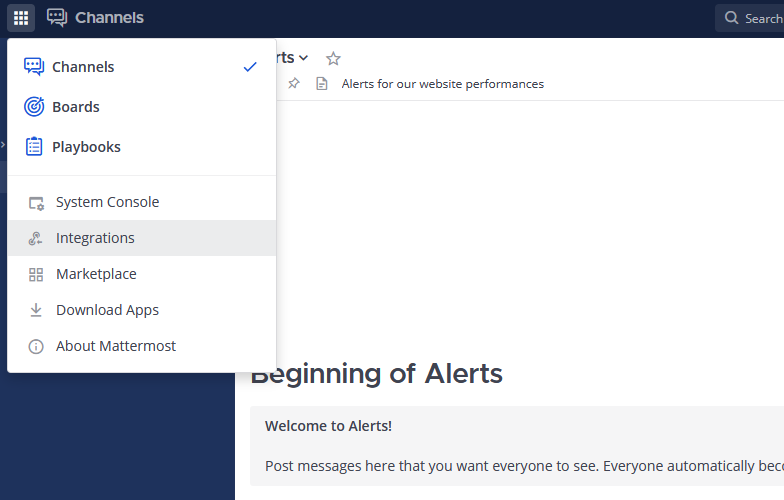Click the Channels speech bubble icon in header
The image size is (784, 500).
[x=57, y=18]
